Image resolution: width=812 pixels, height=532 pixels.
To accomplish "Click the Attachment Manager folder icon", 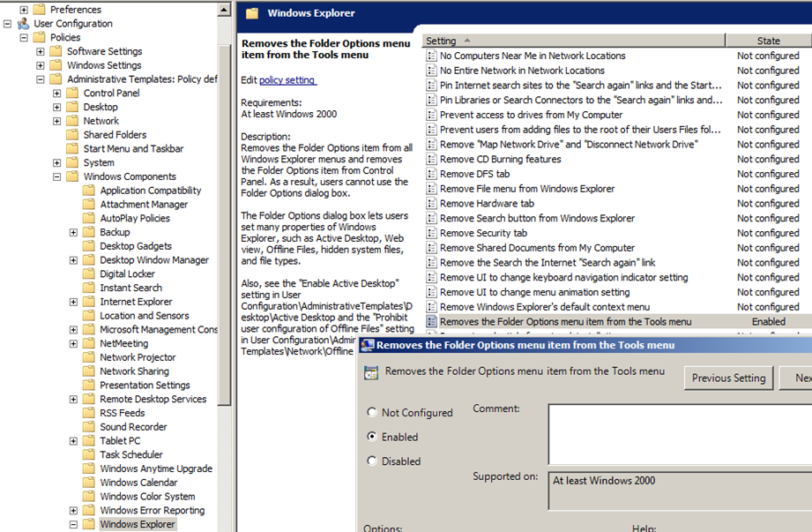I will [x=89, y=204].
